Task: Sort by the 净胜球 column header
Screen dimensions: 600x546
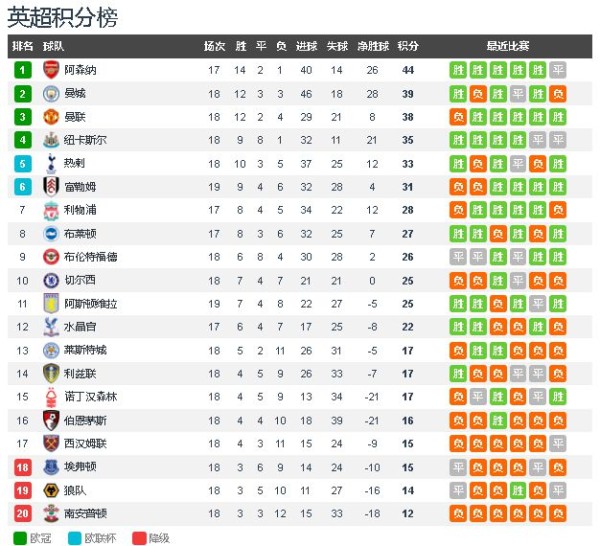Action: tap(373, 46)
